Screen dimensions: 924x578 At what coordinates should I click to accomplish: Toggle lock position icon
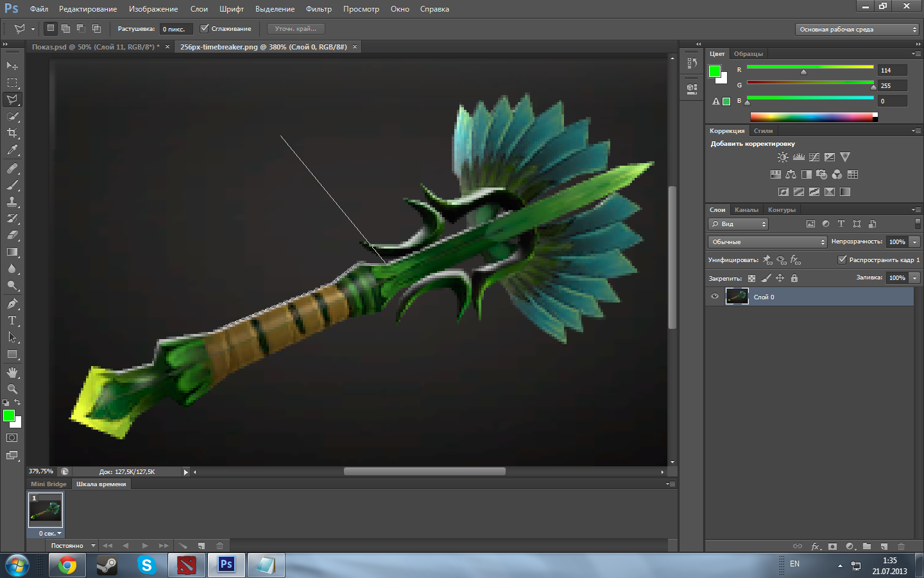pyautogui.click(x=780, y=278)
